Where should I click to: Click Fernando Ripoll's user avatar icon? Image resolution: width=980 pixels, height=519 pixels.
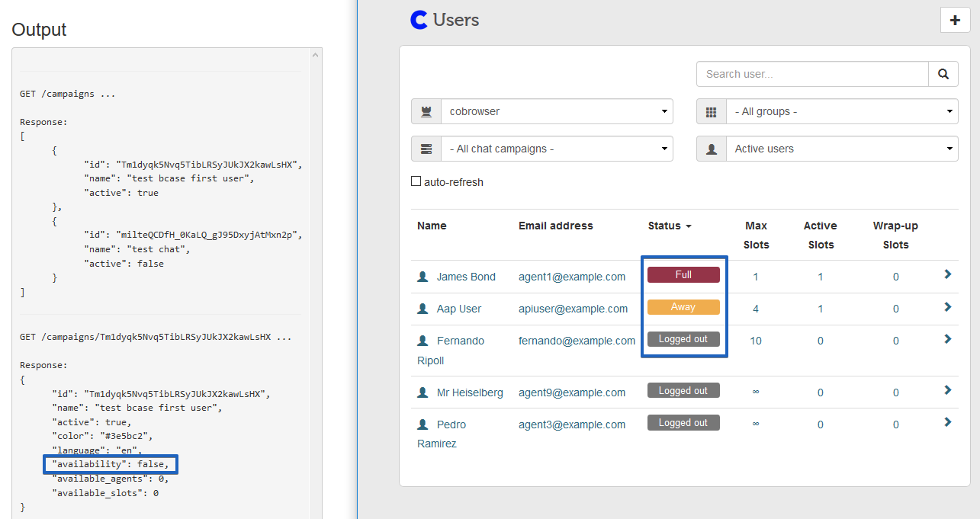423,341
